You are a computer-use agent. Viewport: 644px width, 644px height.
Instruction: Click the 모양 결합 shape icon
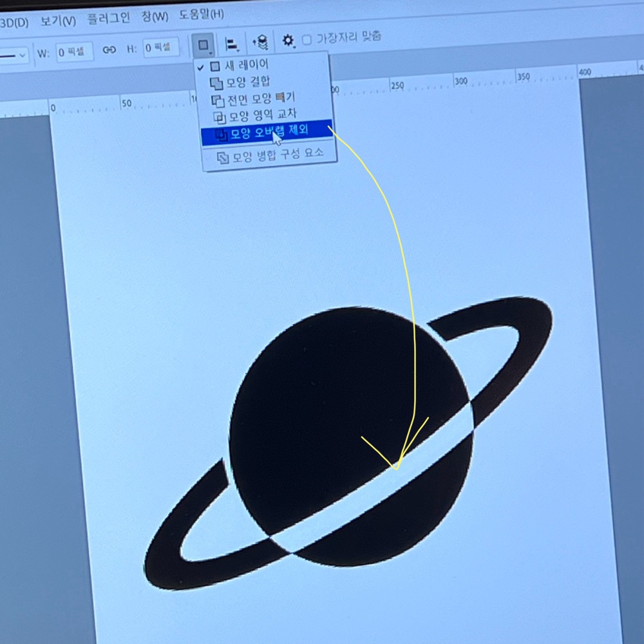coord(216,83)
